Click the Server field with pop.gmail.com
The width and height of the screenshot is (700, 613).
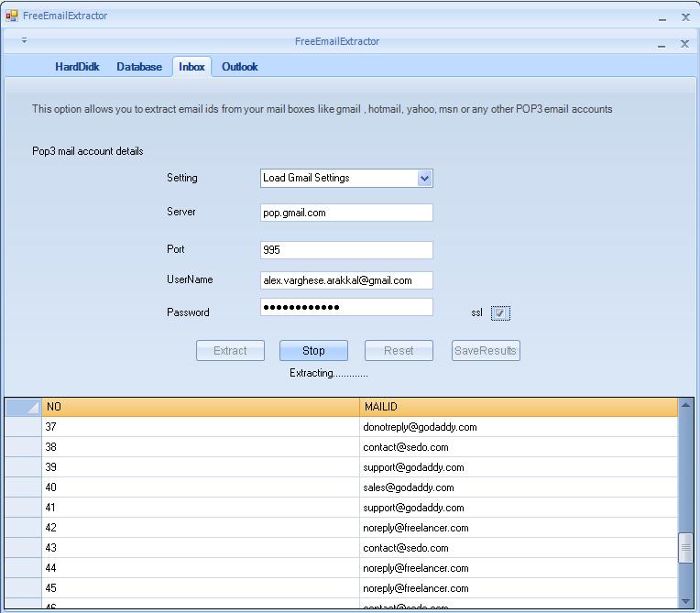[x=346, y=213]
